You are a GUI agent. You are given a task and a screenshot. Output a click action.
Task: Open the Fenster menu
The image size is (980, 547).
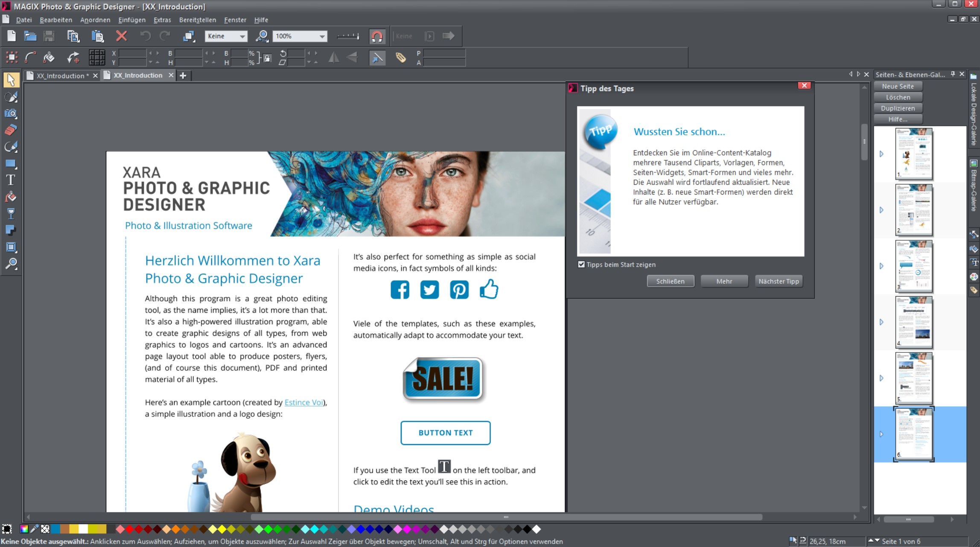tap(235, 20)
